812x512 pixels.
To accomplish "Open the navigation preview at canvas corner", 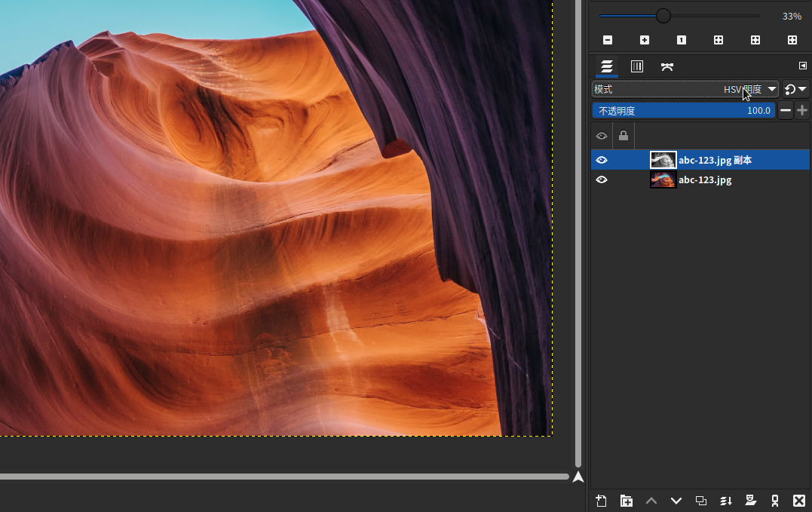I will [578, 477].
